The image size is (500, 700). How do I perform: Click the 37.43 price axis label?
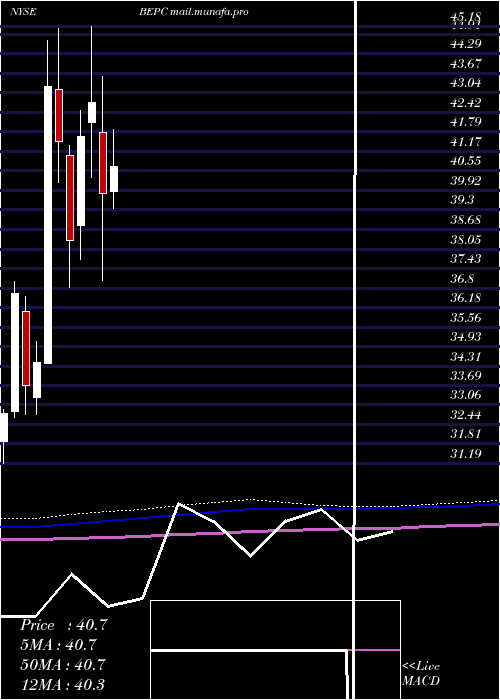pos(466,259)
